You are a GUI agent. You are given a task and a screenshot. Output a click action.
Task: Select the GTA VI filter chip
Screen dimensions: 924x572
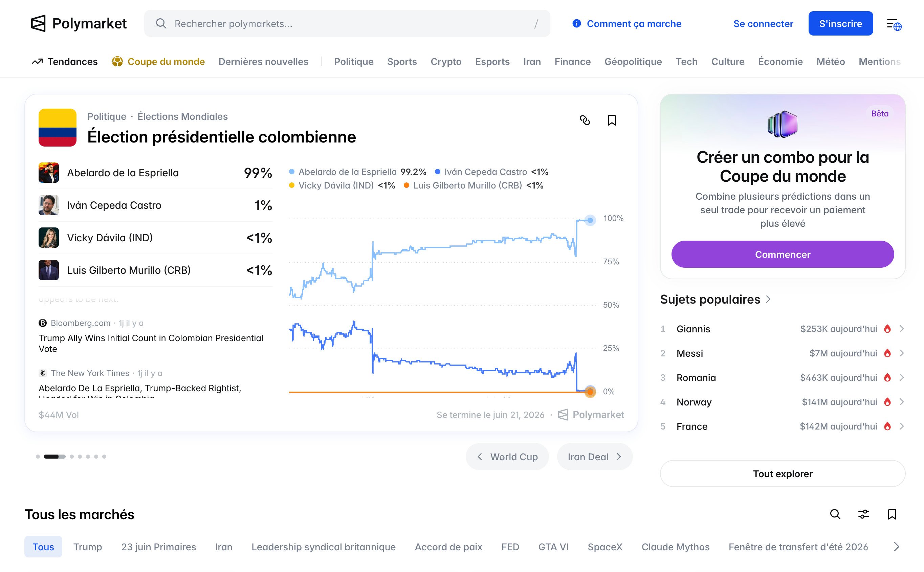point(553,547)
